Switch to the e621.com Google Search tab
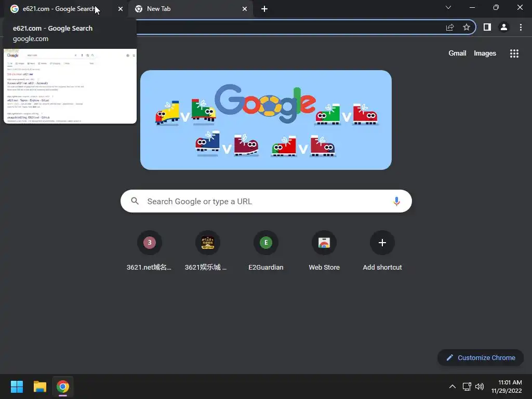 point(64,9)
